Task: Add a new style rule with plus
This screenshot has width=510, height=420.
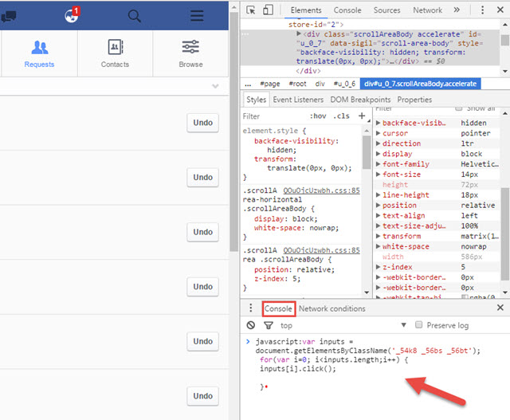Action: [362, 116]
